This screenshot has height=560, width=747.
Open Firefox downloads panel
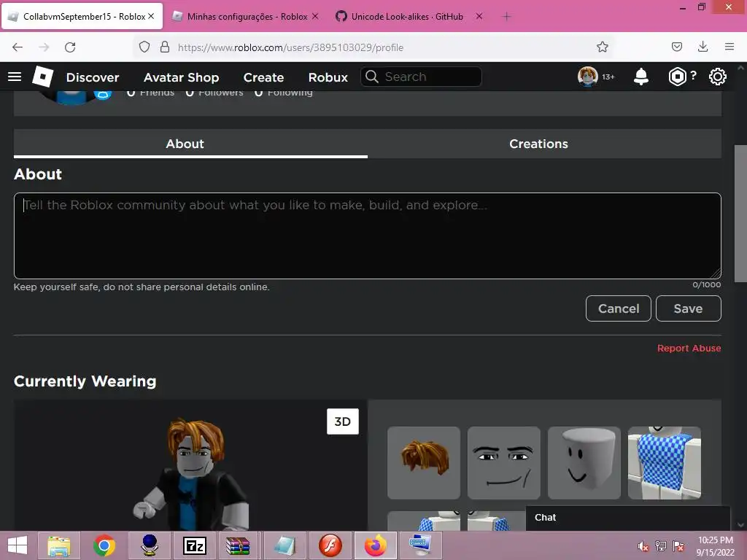[x=703, y=47]
